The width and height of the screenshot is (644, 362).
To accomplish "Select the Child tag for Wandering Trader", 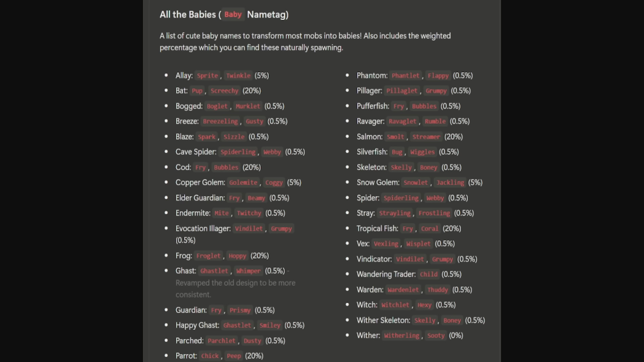I will (429, 275).
